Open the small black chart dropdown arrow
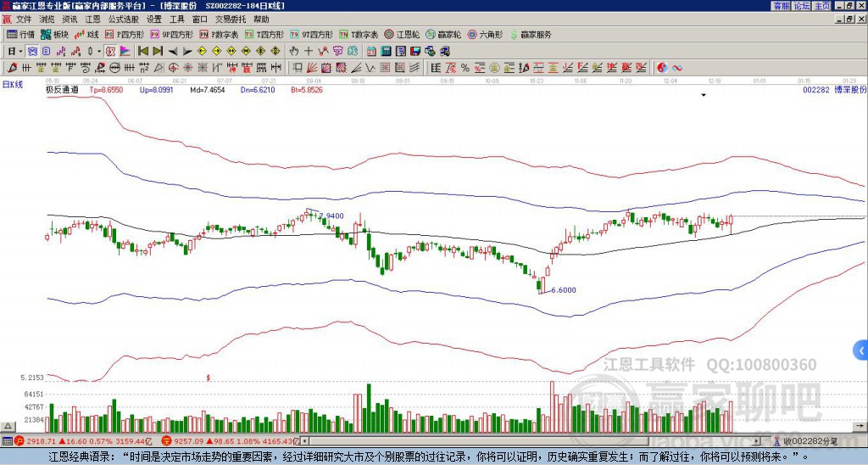The height and width of the screenshot is (465, 868). pos(704,95)
